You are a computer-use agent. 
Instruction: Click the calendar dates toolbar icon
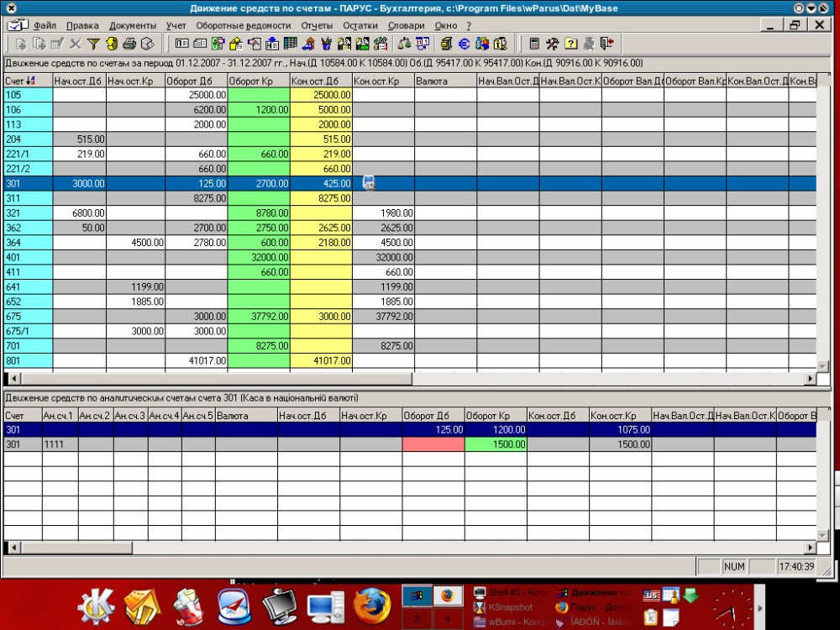(423, 44)
